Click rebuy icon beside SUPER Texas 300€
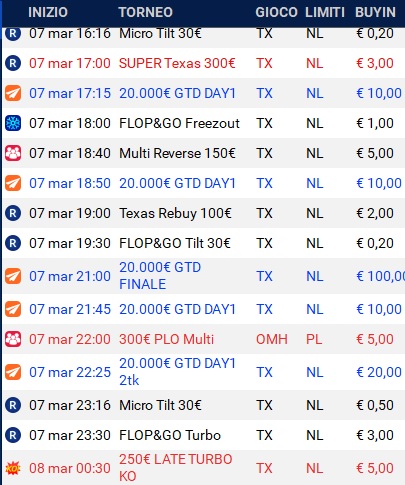The image size is (405, 485). [x=13, y=63]
